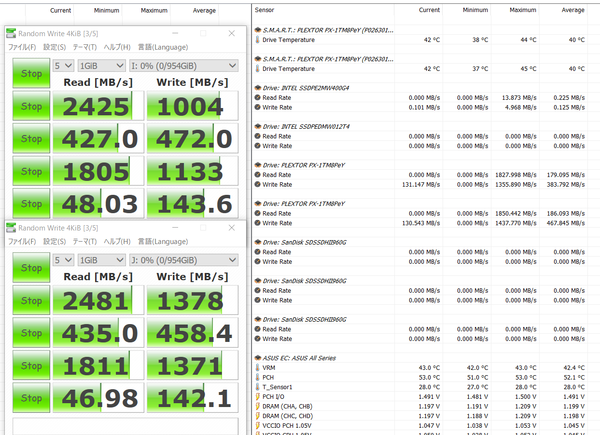Image resolution: width=600 pixels, height=435 pixels.
Task: Select PCH I/O current value 1.491 V
Action: pyautogui.click(x=429, y=397)
